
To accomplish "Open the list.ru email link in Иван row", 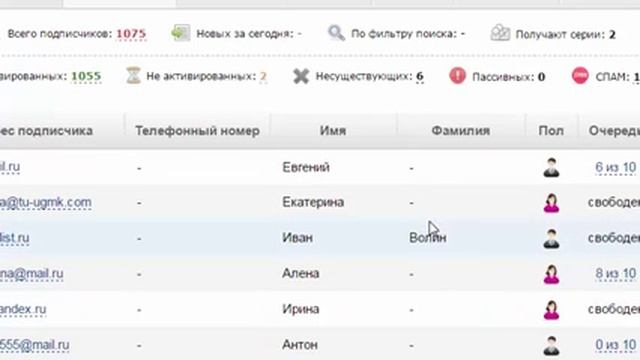I will pyautogui.click(x=14, y=238).
